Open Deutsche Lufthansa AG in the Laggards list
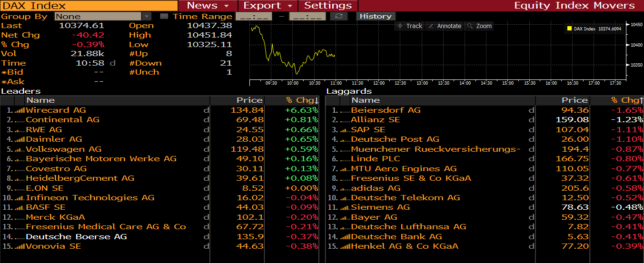644x263 pixels. (408, 227)
